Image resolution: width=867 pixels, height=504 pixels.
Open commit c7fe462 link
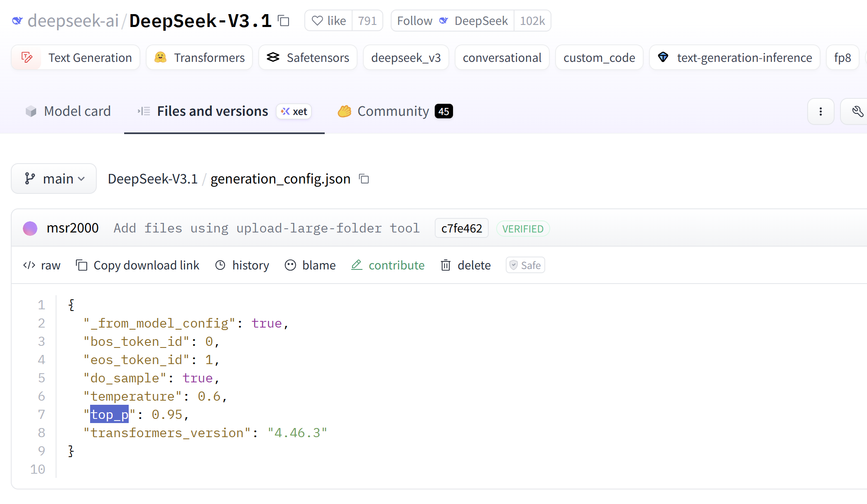pos(461,228)
